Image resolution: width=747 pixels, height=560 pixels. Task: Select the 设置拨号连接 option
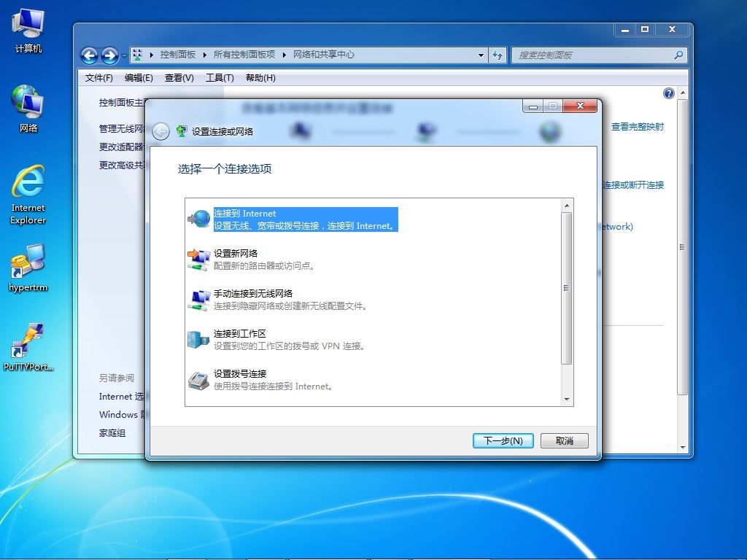point(273,379)
